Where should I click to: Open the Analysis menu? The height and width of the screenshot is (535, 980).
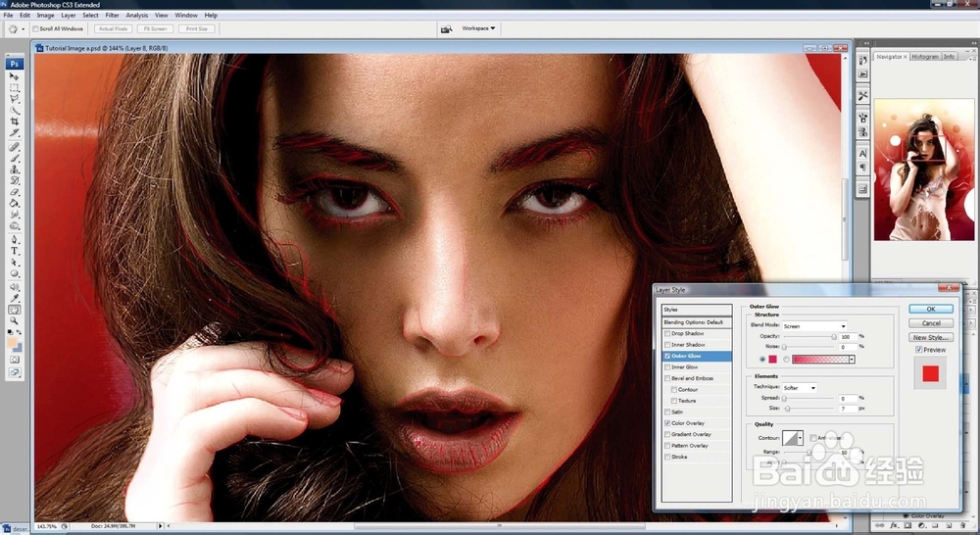coord(137,15)
